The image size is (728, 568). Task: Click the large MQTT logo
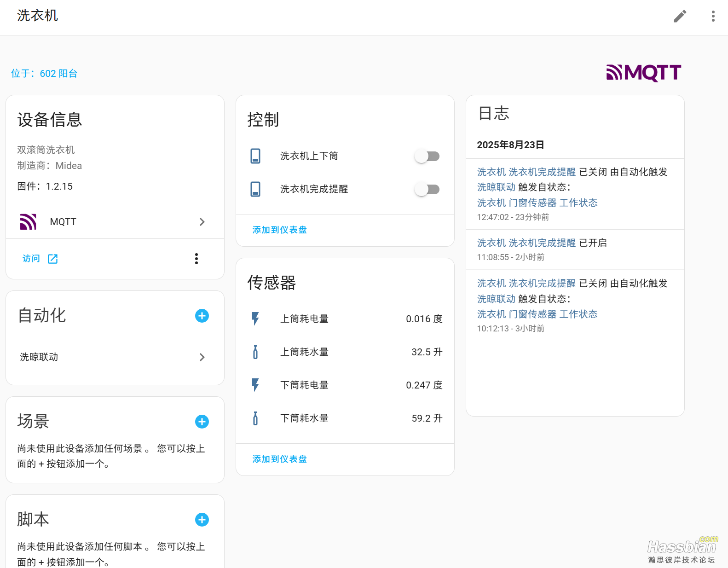click(x=643, y=73)
